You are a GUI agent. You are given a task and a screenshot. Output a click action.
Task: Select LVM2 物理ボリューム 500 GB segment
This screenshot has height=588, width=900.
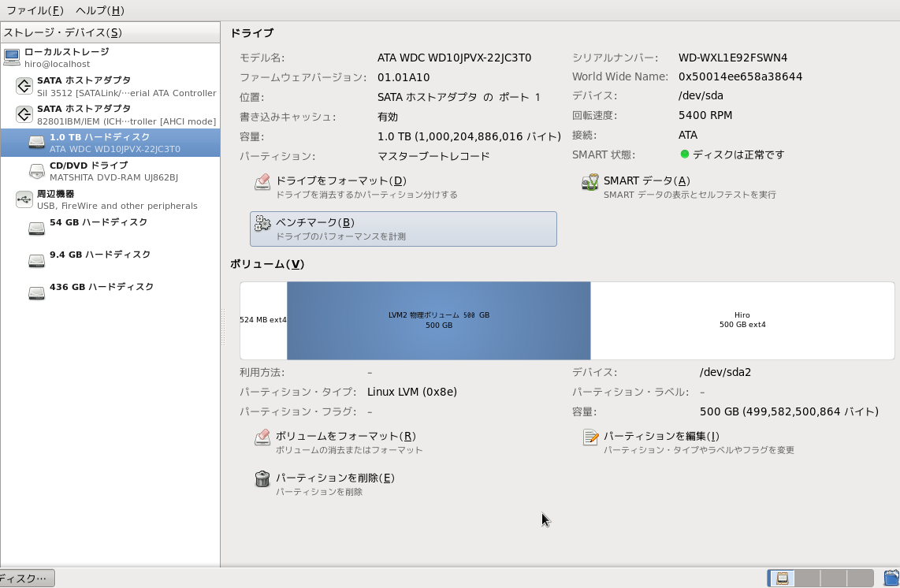(438, 321)
